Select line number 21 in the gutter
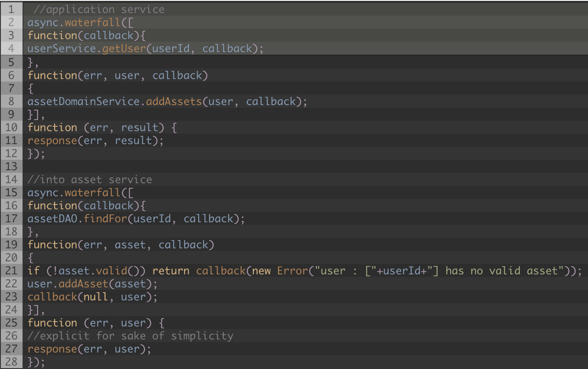 11,271
